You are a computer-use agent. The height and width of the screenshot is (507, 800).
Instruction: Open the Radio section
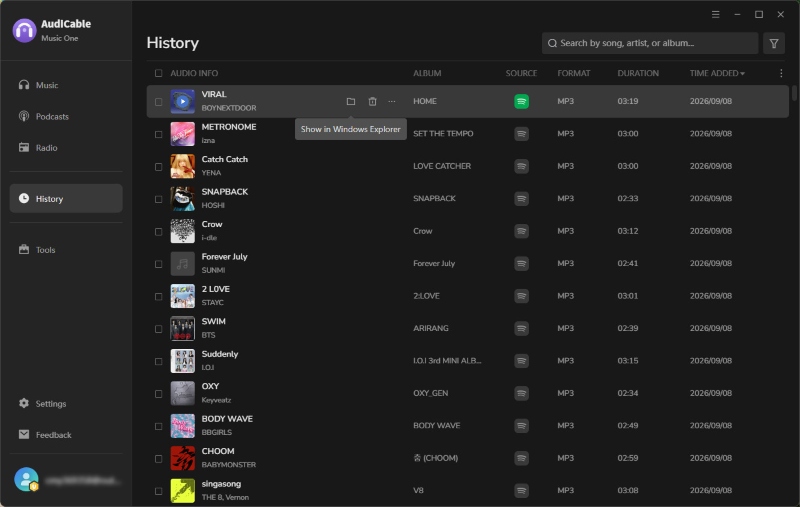[66, 148]
